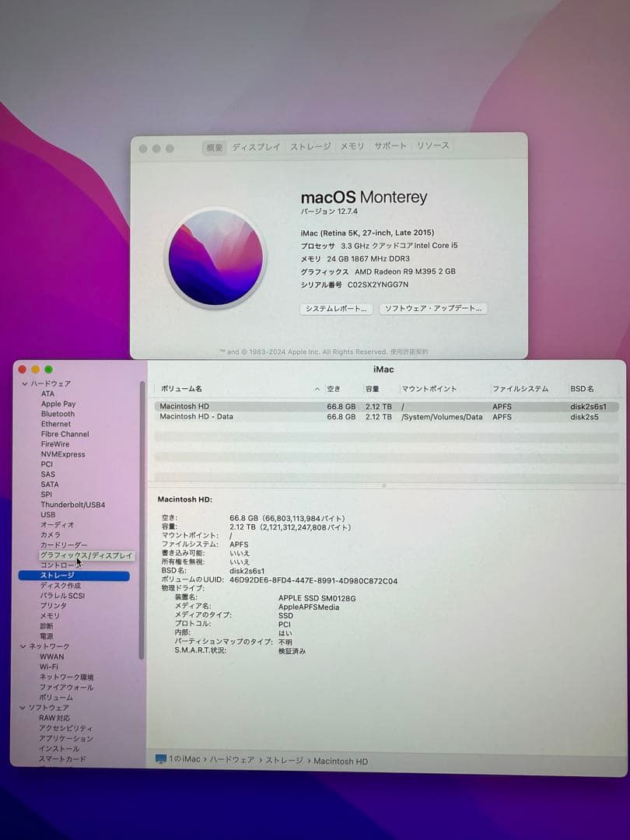The height and width of the screenshot is (840, 630).
Task: Open the サポート tab
Action: pos(390,146)
